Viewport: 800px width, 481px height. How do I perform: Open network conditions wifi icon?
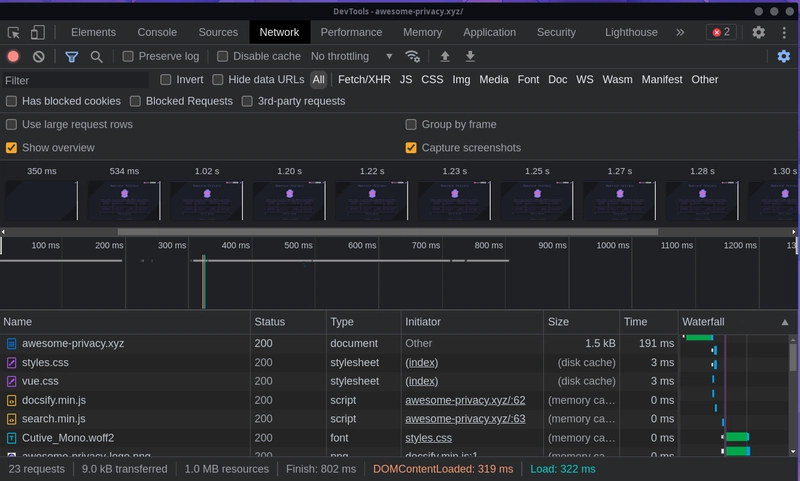(412, 56)
